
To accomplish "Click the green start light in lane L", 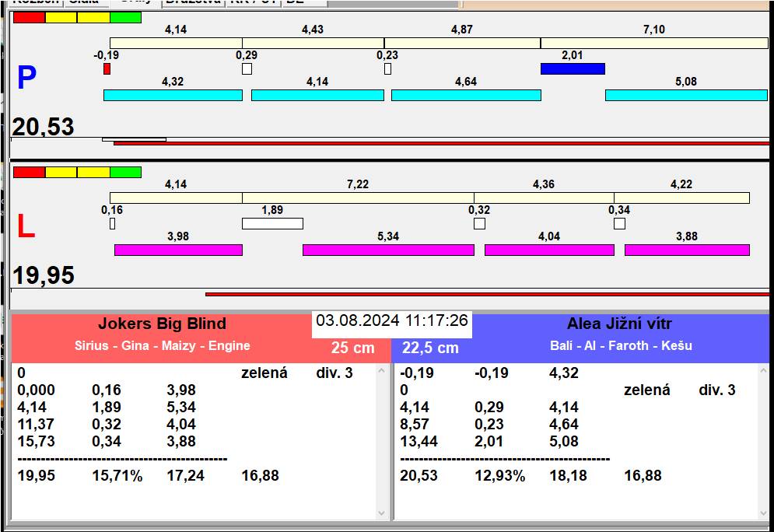I will tap(125, 172).
